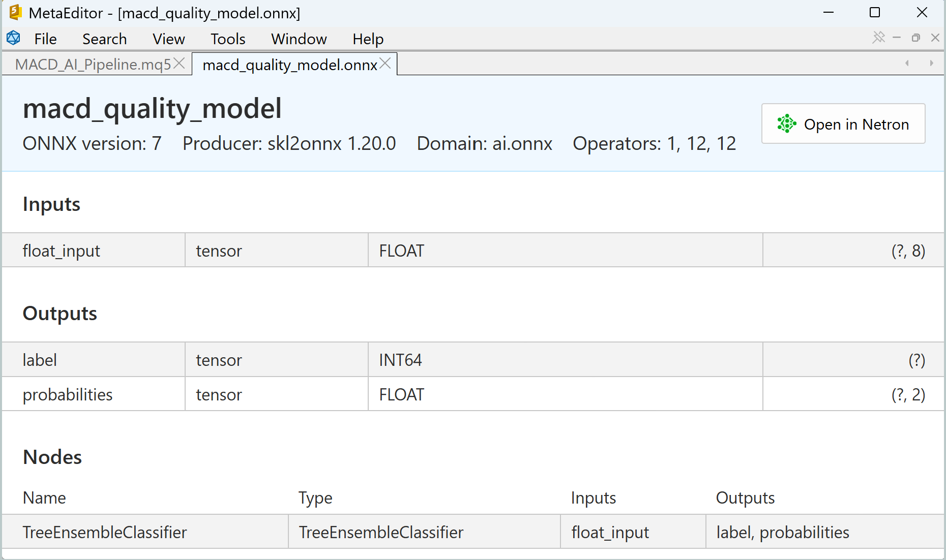The height and width of the screenshot is (560, 946).
Task: Click the float_input name cell under Inputs
Action: point(94,251)
